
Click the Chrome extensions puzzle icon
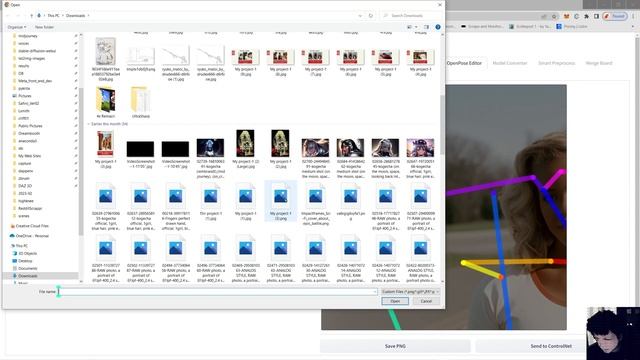coord(587,16)
